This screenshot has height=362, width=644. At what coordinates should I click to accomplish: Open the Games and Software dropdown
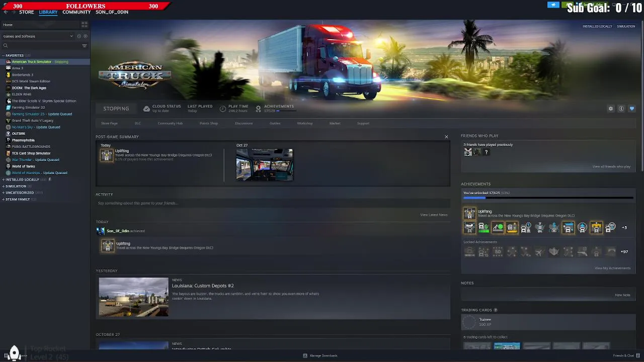pos(38,36)
